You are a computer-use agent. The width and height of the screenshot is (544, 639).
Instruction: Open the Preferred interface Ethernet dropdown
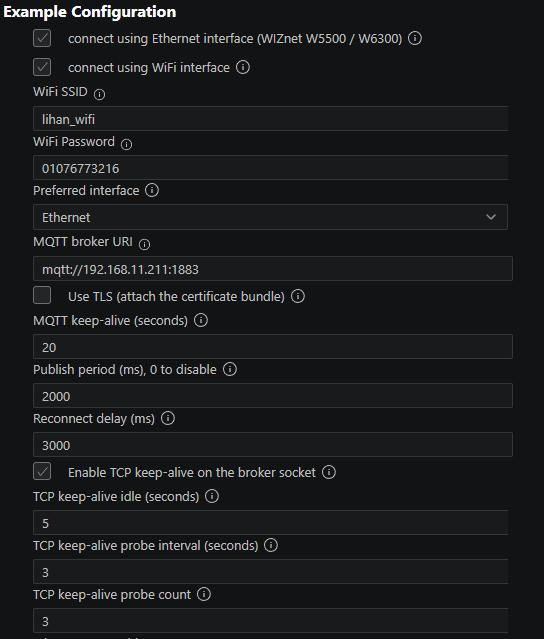tap(270, 217)
